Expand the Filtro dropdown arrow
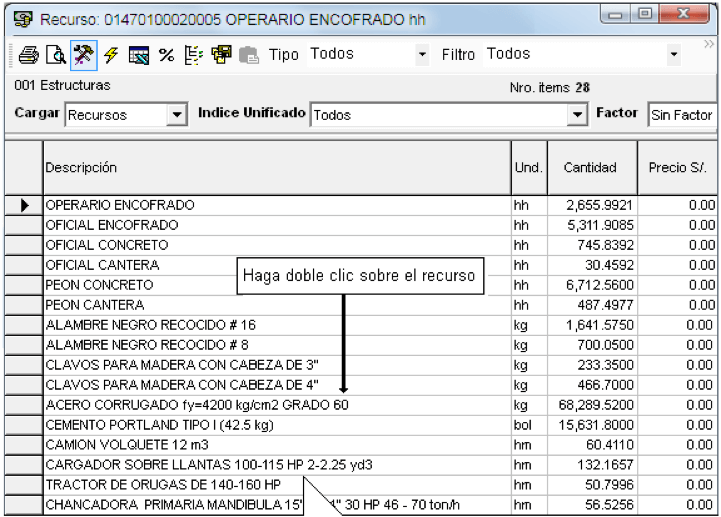 (x=674, y=54)
